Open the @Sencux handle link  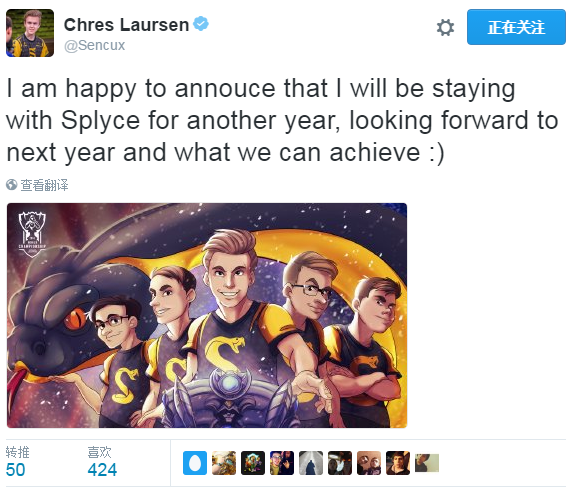[94, 46]
